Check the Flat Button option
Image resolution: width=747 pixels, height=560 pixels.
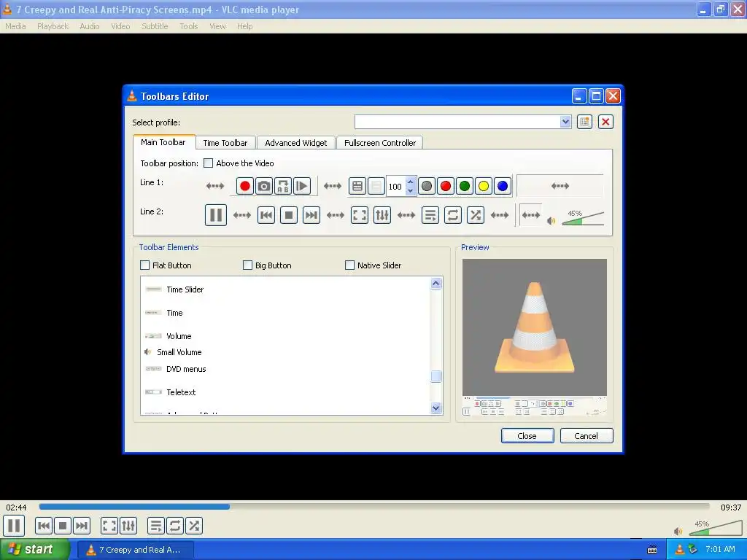145,265
